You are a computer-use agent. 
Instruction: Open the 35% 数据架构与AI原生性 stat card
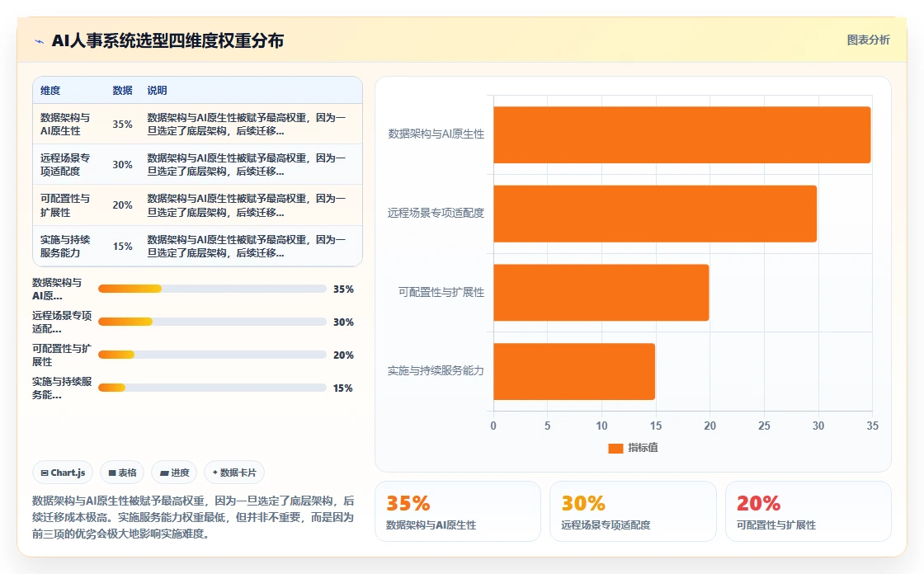[458, 511]
